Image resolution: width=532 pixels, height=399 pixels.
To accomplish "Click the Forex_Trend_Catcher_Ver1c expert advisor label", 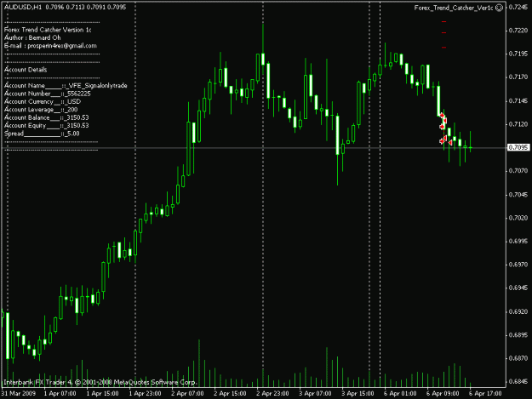I will click(x=454, y=8).
